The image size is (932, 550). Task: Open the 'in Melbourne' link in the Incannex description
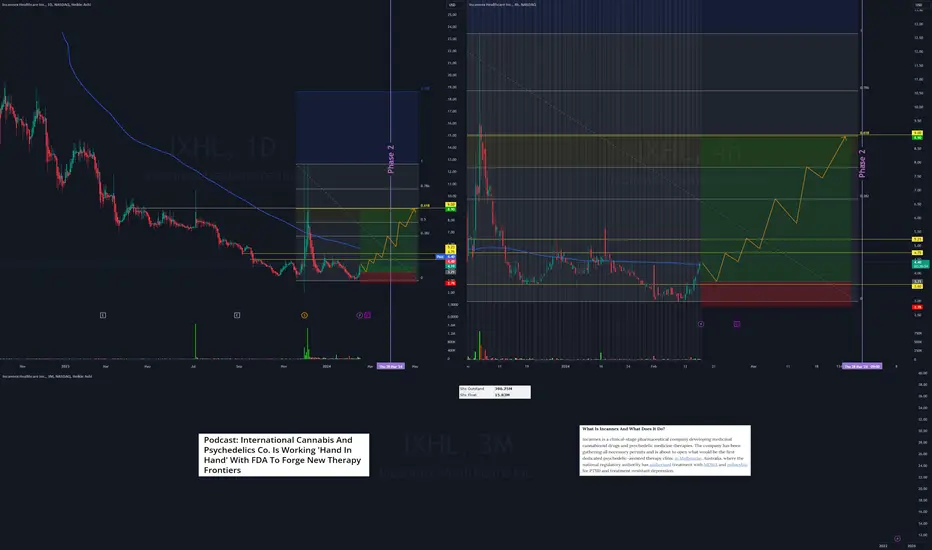click(688, 458)
